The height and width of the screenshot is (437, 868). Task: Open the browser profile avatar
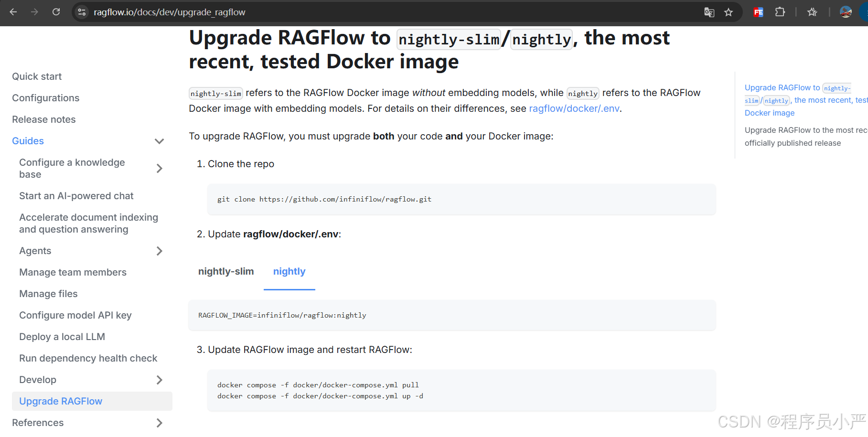[x=846, y=12]
